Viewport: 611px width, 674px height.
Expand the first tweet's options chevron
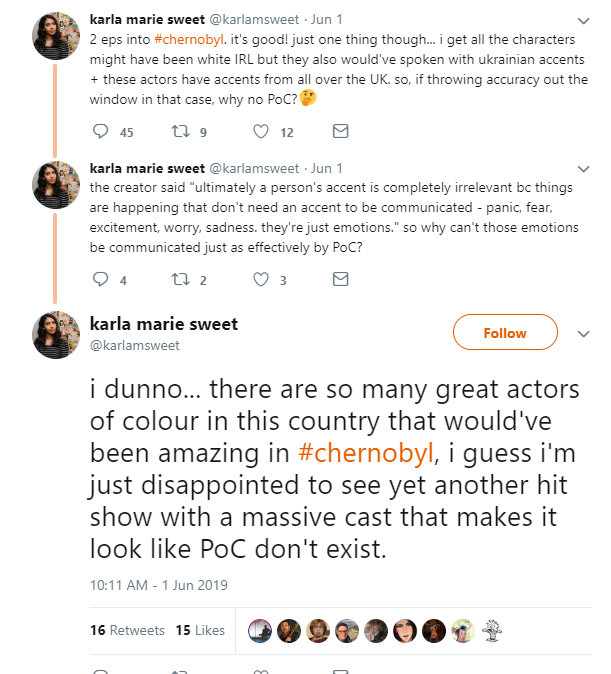584,19
